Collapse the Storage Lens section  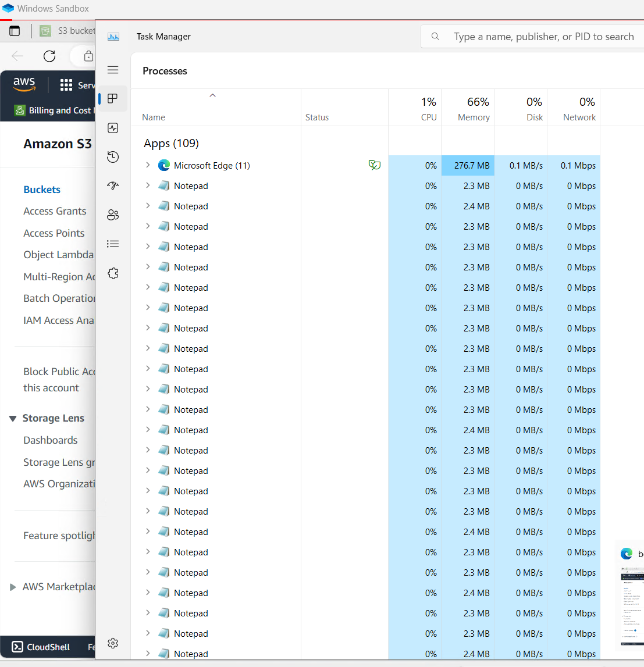13,419
